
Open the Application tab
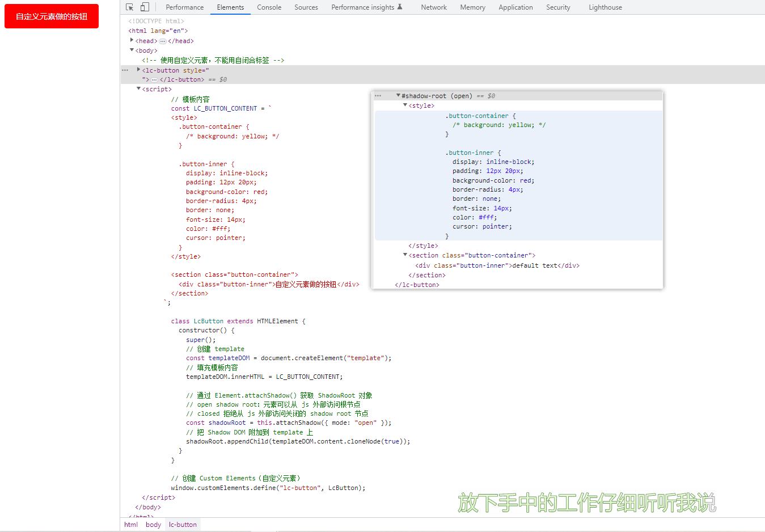click(515, 7)
